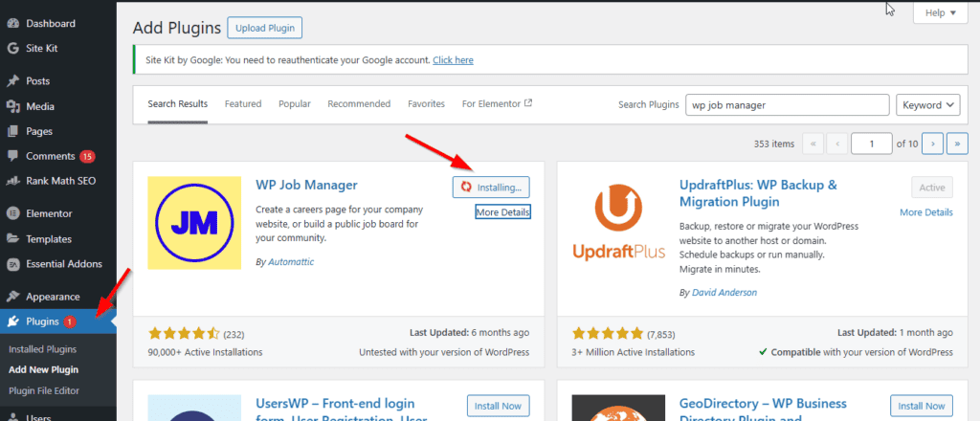The width and height of the screenshot is (980, 421).
Task: Open the Keyword search type dropdown
Action: [928, 105]
